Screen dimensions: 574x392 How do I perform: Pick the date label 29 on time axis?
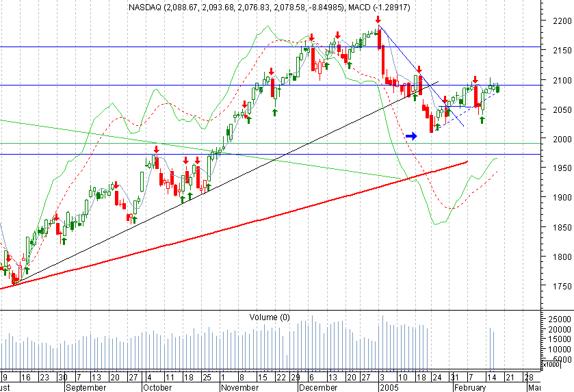(x=295, y=378)
